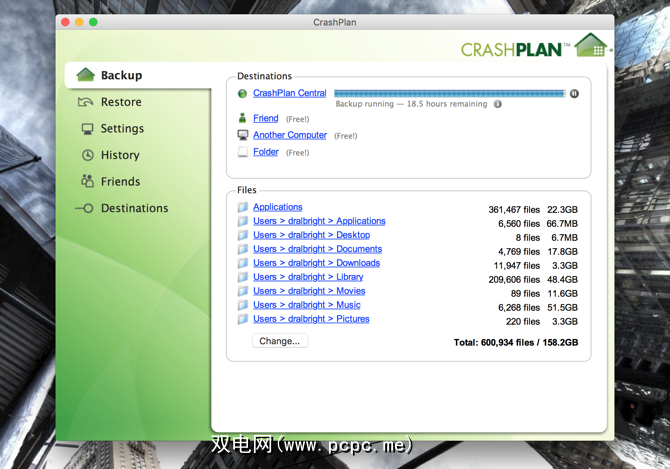This screenshot has width=670, height=469.
Task: Open the Folder destination link
Action: pyautogui.click(x=265, y=152)
